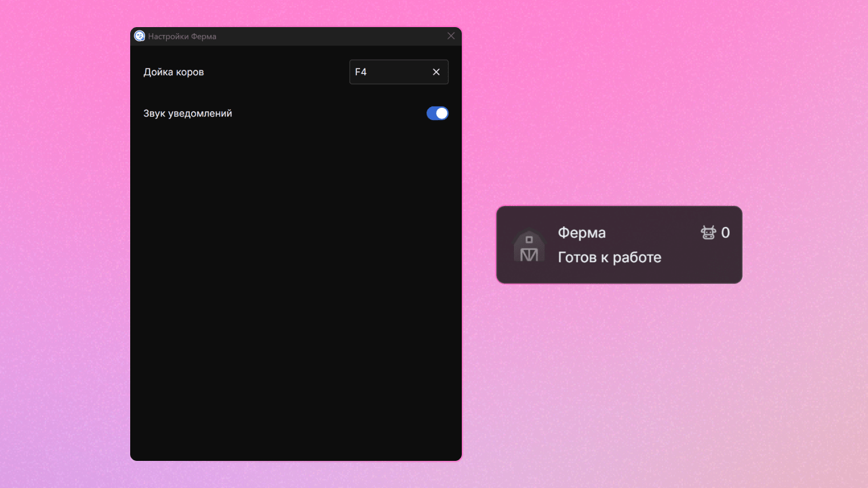This screenshot has width=868, height=488.
Task: Click the Готов к работе status text
Action: tap(609, 258)
